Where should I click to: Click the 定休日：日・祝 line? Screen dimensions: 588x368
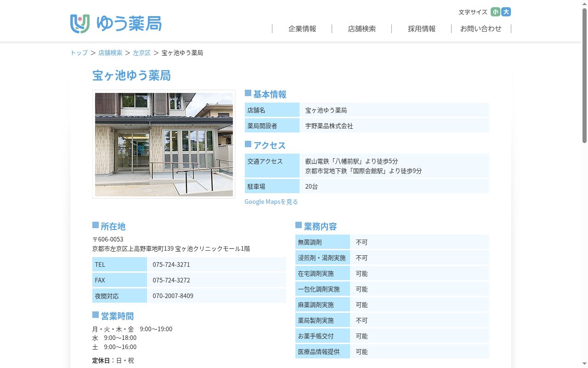coord(113,361)
